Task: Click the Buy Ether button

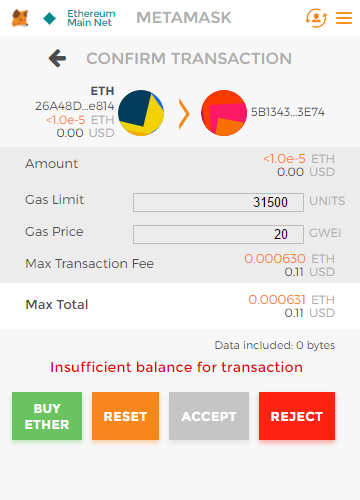Action: point(47,416)
